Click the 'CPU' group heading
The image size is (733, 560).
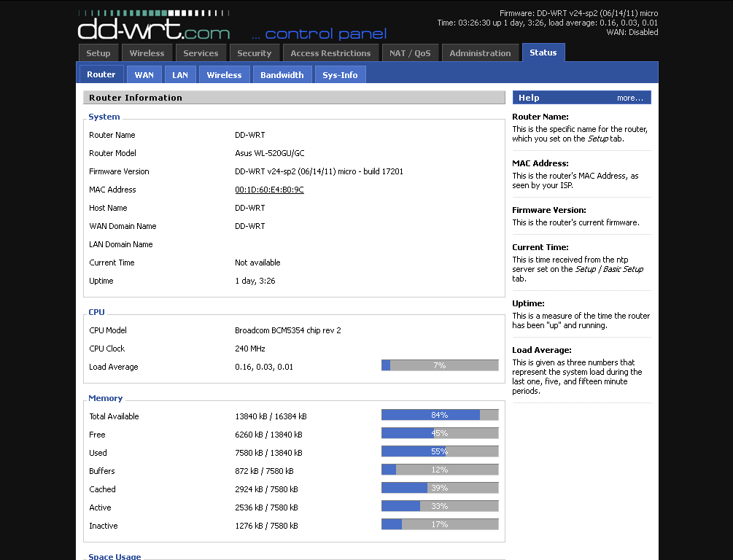coord(96,312)
